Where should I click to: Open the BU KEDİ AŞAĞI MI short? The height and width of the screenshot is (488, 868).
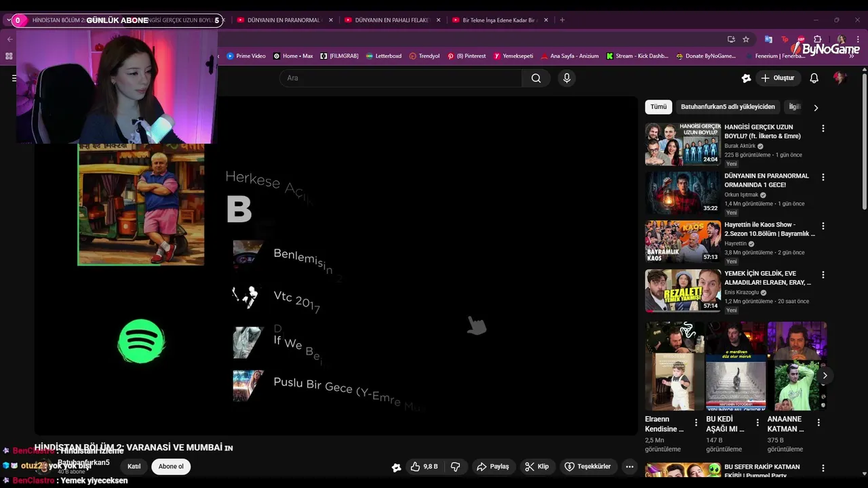pyautogui.click(x=736, y=366)
